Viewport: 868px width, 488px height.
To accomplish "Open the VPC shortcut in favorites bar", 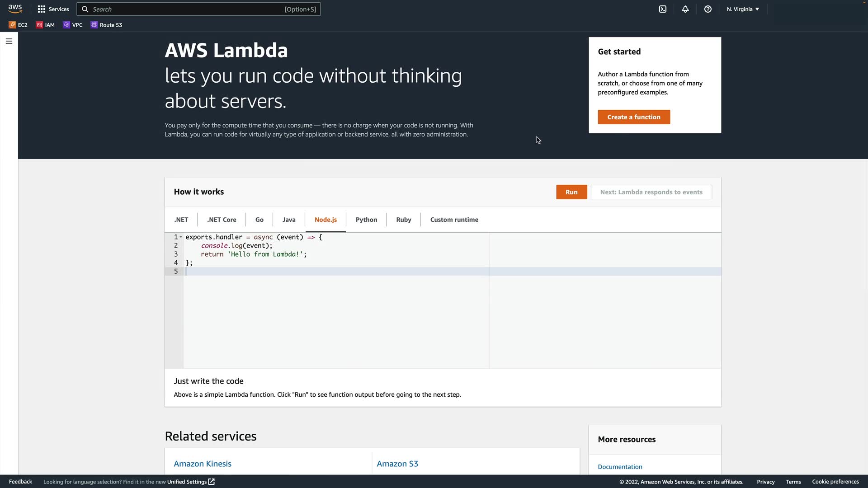I will pos(73,25).
